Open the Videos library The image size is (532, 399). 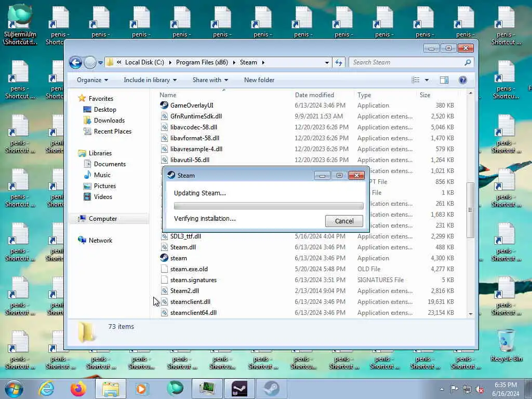click(98, 197)
